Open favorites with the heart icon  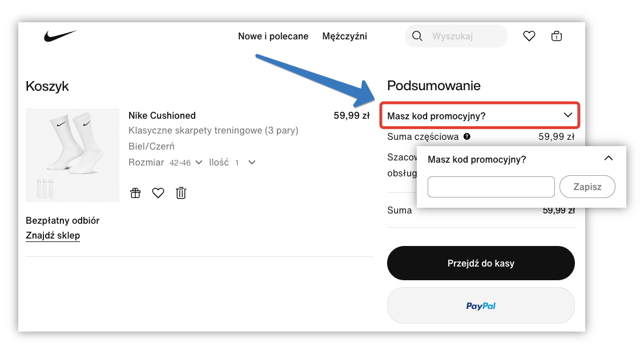tap(529, 35)
